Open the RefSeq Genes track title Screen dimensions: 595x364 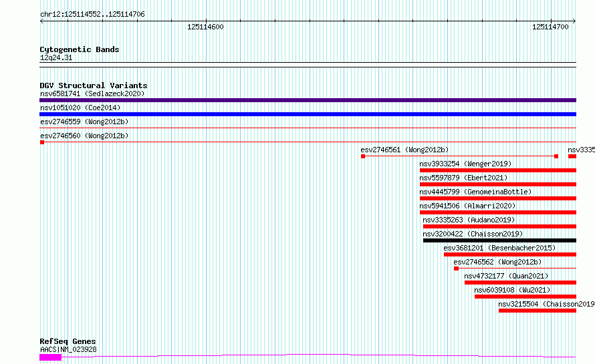[x=68, y=342]
